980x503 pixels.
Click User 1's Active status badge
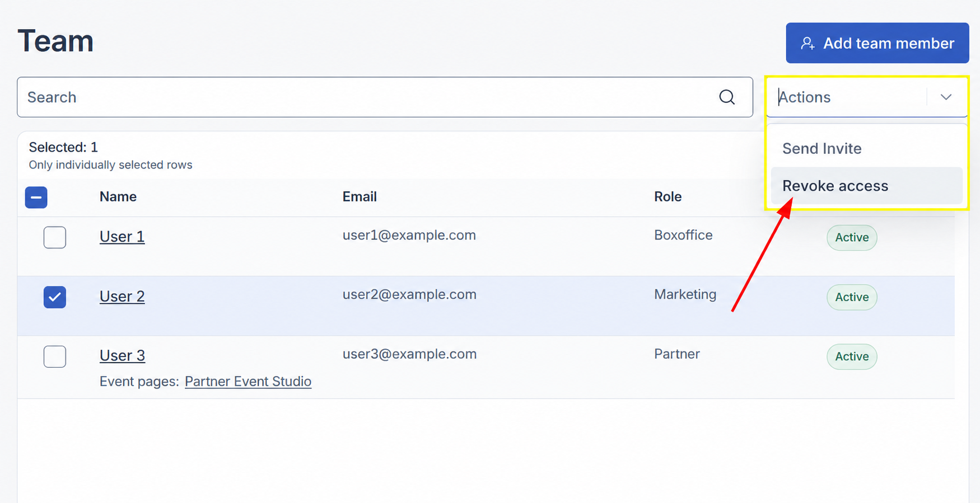tap(852, 237)
